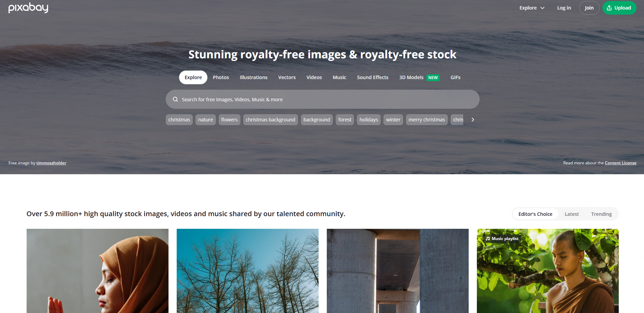Open timmossholder's profile link

click(x=51, y=163)
